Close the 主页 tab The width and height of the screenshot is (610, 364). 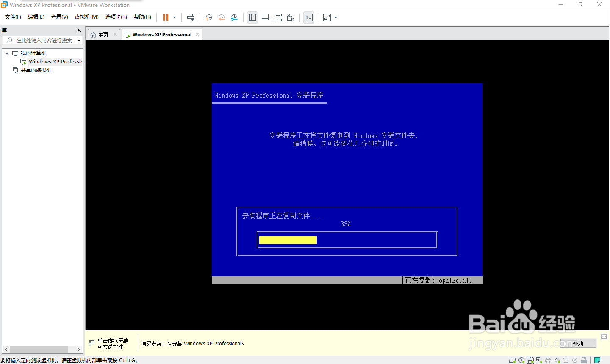tap(115, 34)
